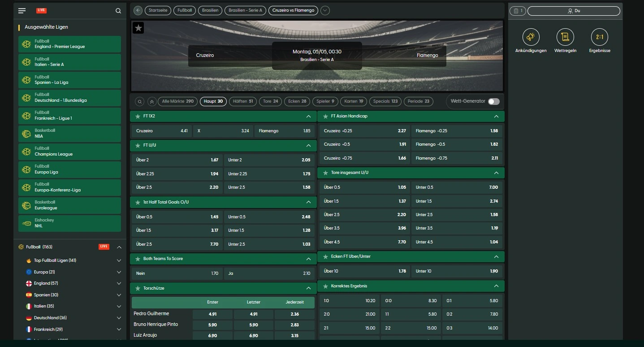644x347 pixels.
Task: Collapse the FT Asian Handicap section
Action: click(x=496, y=116)
